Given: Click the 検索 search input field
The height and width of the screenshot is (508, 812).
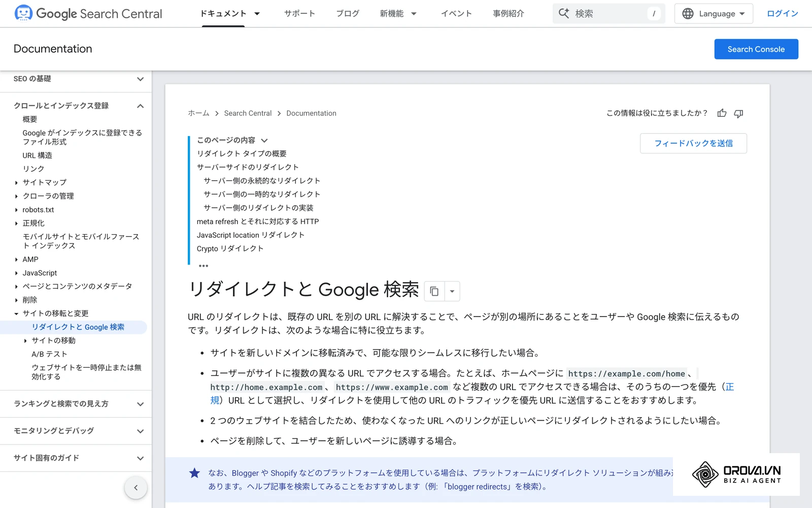Looking at the screenshot, I should (x=609, y=14).
